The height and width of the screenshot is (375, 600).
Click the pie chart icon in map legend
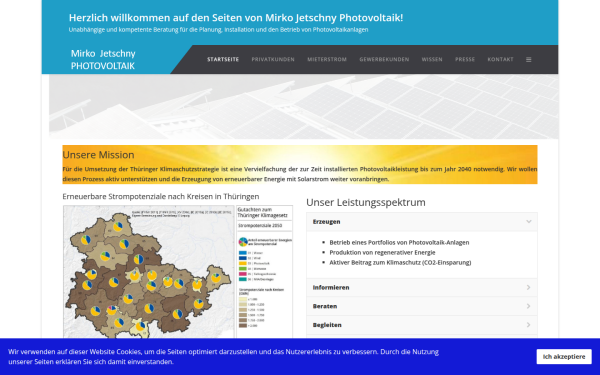[x=243, y=242]
